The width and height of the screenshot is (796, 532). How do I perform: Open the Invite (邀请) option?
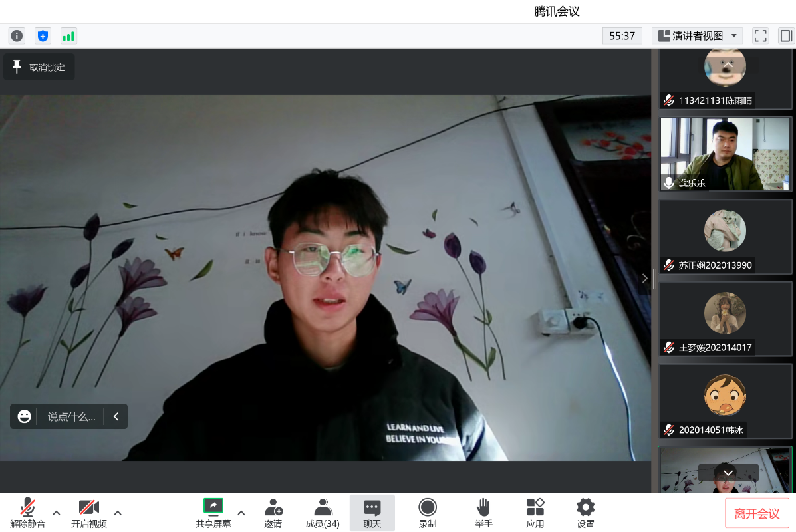273,513
